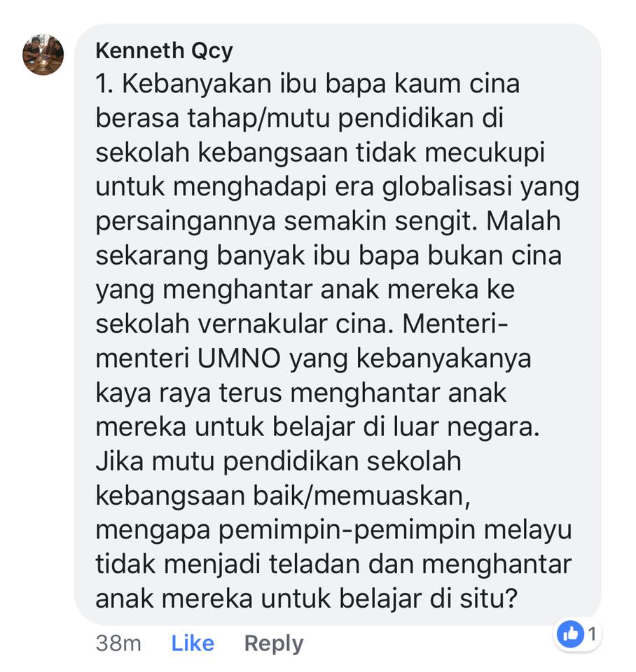Click the last line ending with di situ?
Screen dimensions: 636x672
tap(307, 598)
